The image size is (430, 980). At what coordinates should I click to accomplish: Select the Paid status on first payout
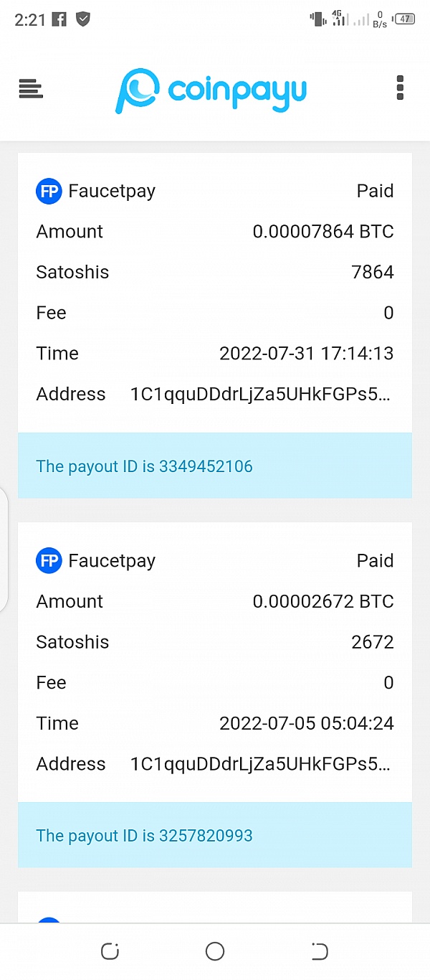click(376, 191)
